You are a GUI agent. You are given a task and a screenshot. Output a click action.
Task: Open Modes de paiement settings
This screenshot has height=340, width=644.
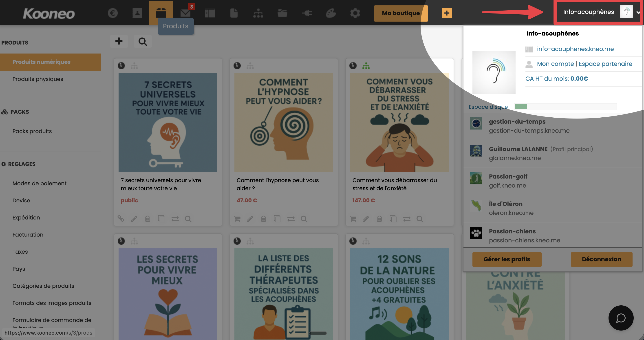pyautogui.click(x=40, y=183)
